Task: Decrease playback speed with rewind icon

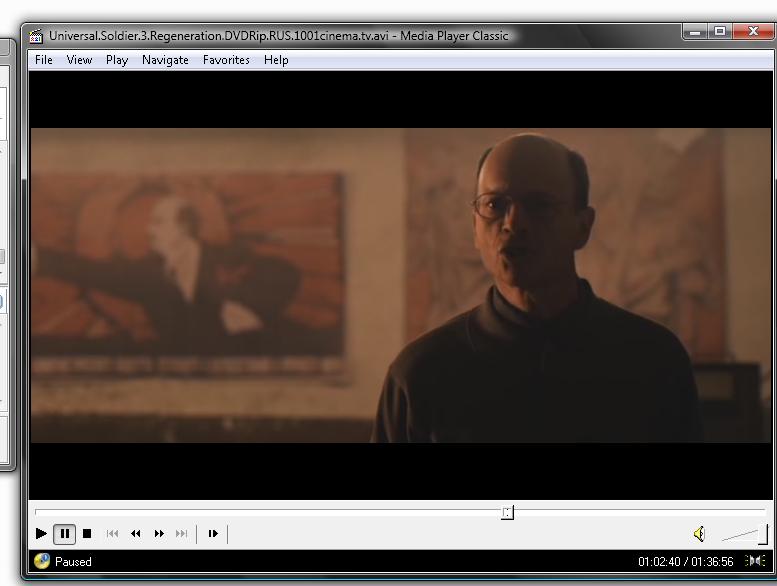Action: coord(135,533)
